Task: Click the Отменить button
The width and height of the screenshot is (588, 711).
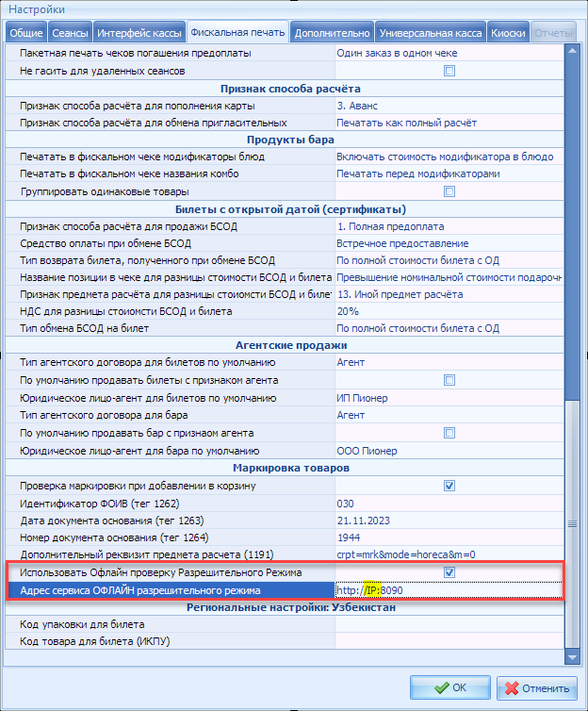Action: (x=537, y=688)
